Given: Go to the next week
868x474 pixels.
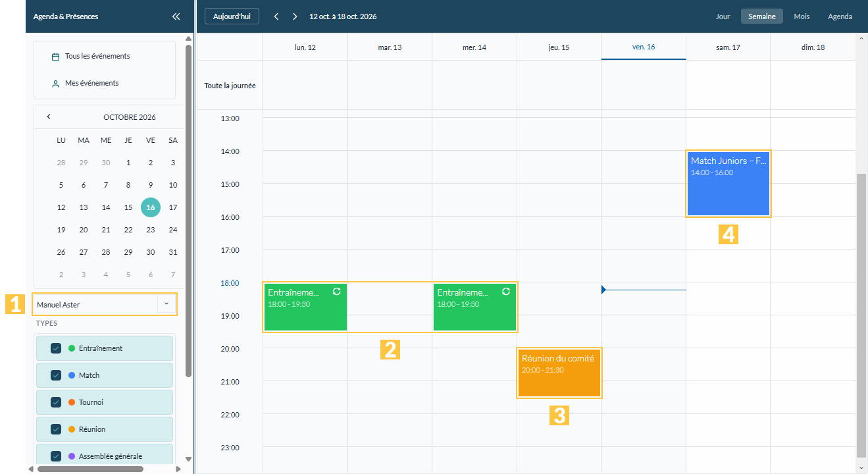Looking at the screenshot, I should pos(295,16).
